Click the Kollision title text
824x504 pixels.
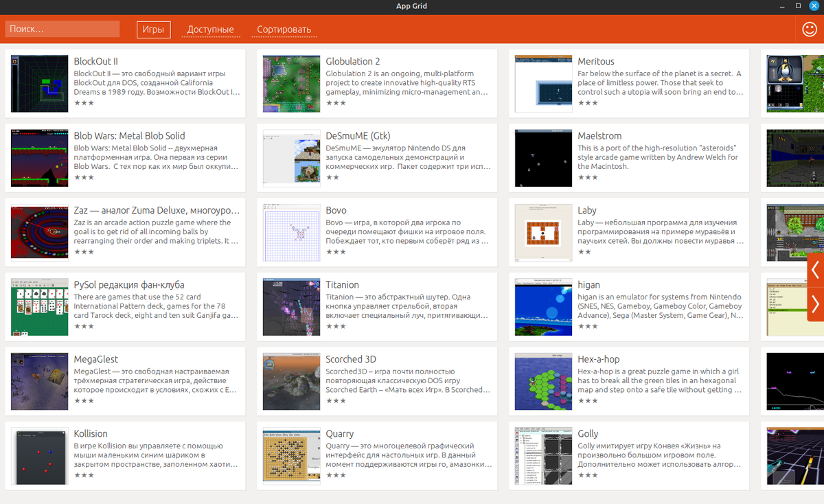pyautogui.click(x=91, y=434)
